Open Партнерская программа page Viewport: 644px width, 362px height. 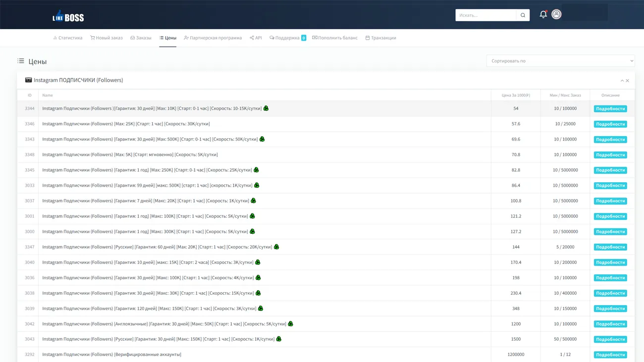213,38
